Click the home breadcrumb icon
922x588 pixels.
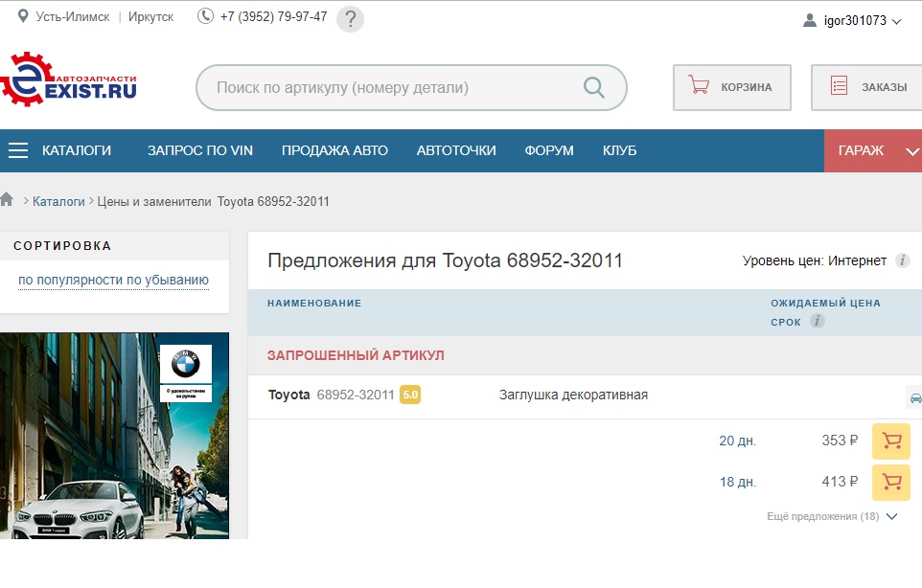(8, 200)
